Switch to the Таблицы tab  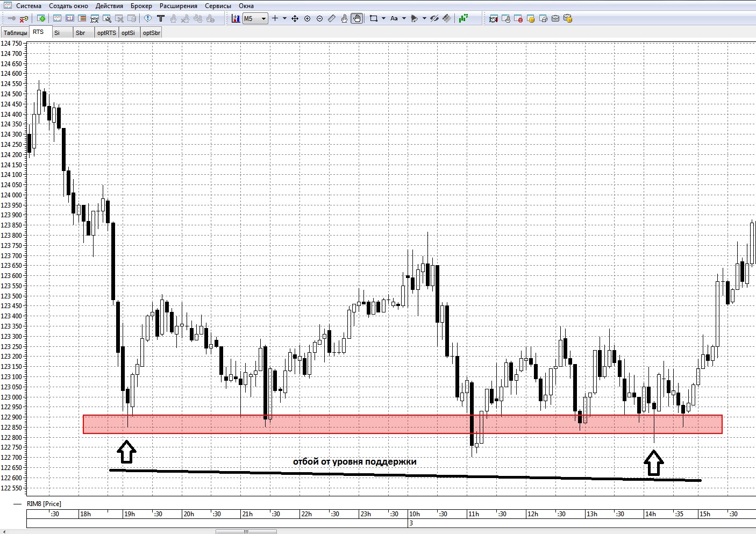15,33
